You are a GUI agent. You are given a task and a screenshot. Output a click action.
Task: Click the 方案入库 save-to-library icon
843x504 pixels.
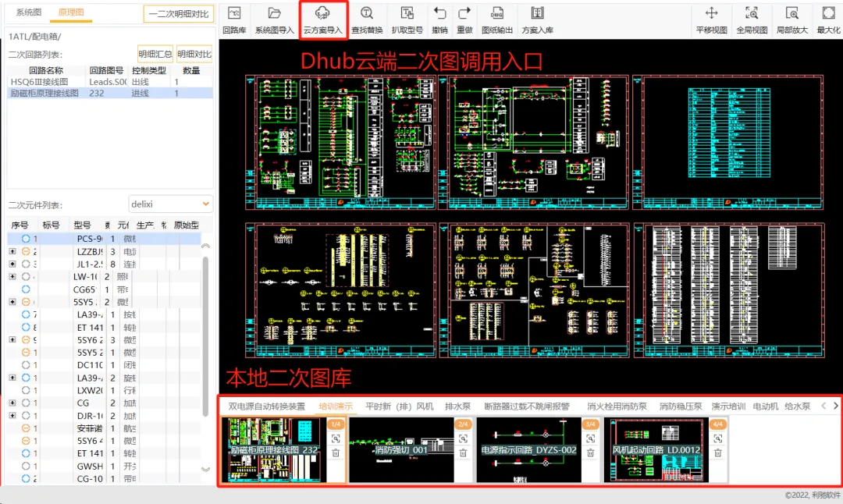click(x=537, y=13)
